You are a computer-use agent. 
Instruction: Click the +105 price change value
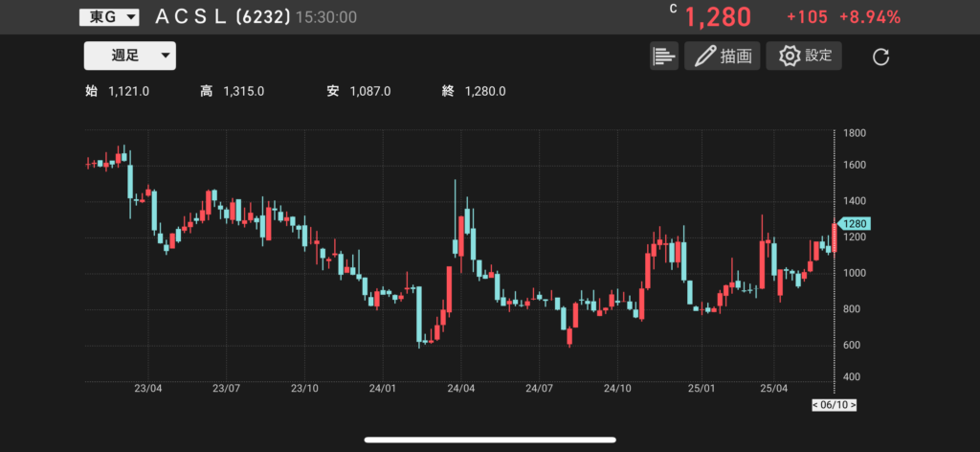[807, 17]
